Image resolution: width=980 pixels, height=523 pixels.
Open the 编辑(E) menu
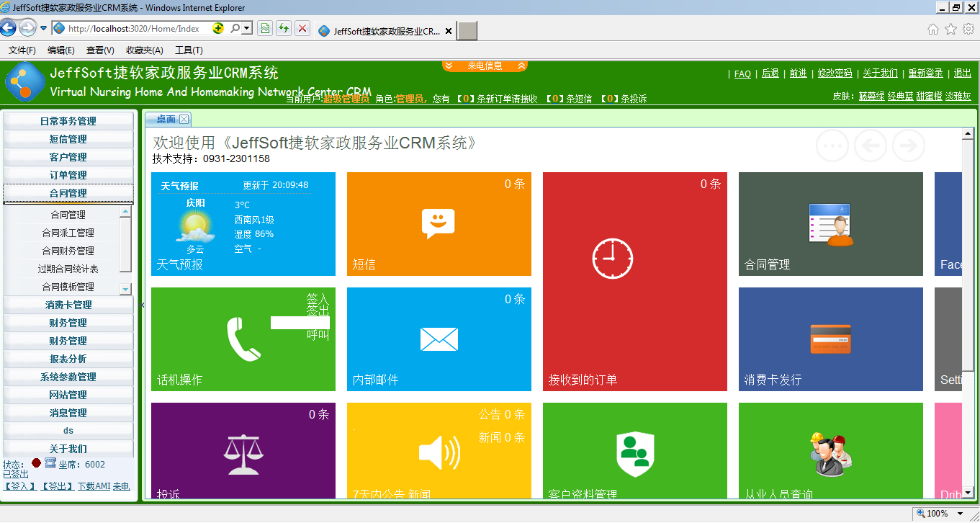61,50
